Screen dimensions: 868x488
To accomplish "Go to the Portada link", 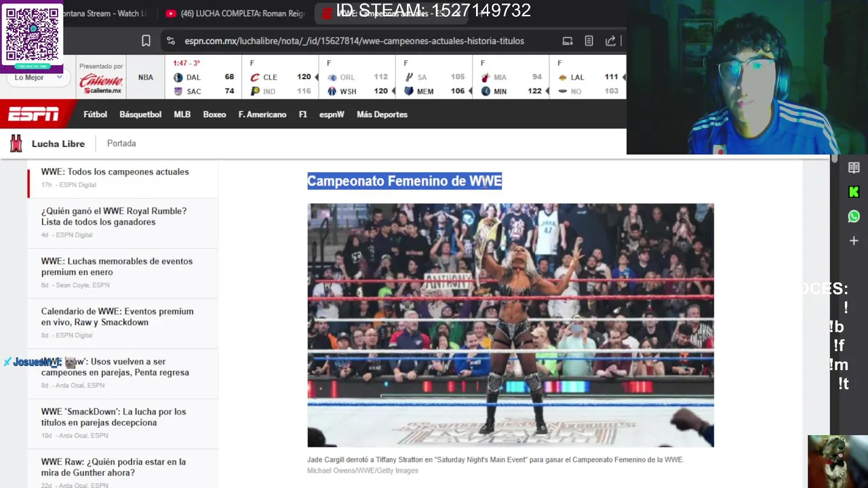I will (x=121, y=144).
